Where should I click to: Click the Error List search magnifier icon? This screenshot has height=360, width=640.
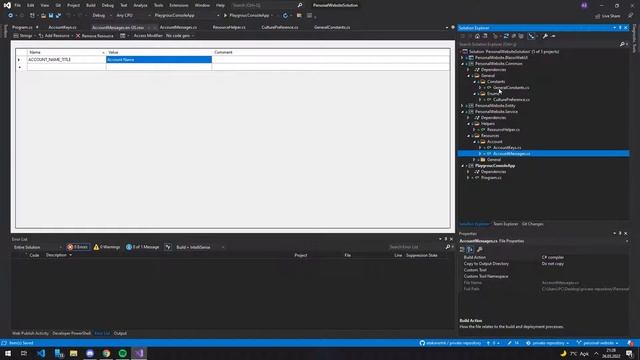click(448, 247)
